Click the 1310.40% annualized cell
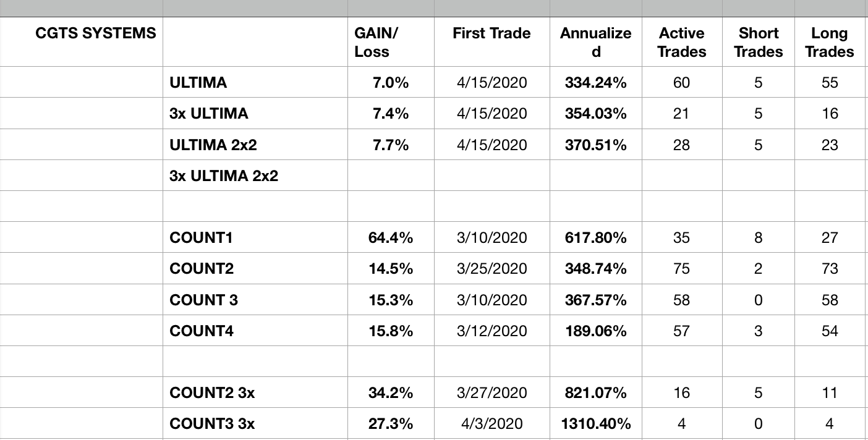The height and width of the screenshot is (440, 868). tap(595, 424)
